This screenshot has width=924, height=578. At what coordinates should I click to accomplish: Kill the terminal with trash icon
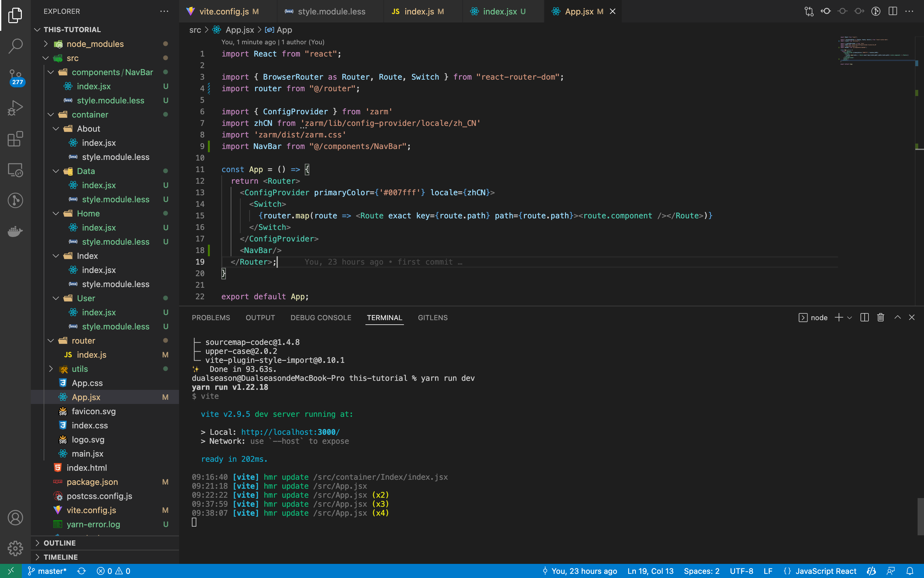coord(880,317)
